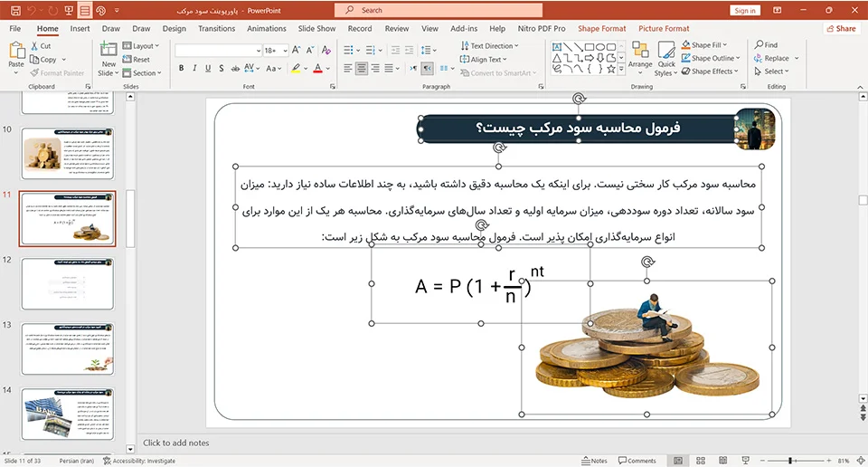Click the Copy button

43,59
